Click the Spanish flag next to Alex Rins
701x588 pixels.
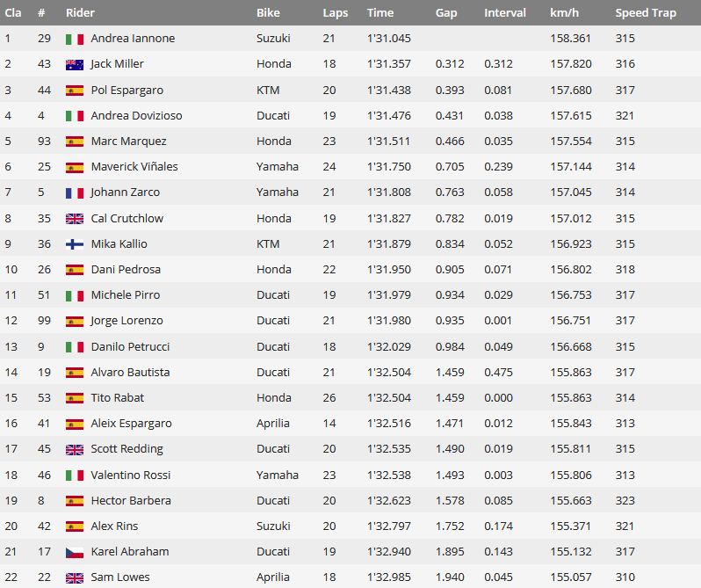click(74, 526)
